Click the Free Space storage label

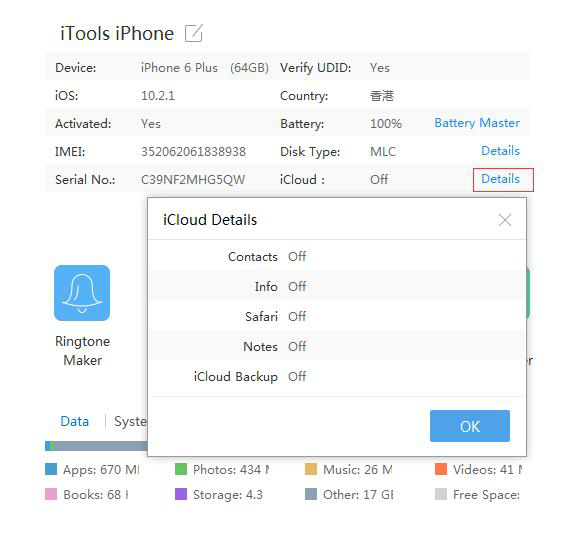click(486, 495)
